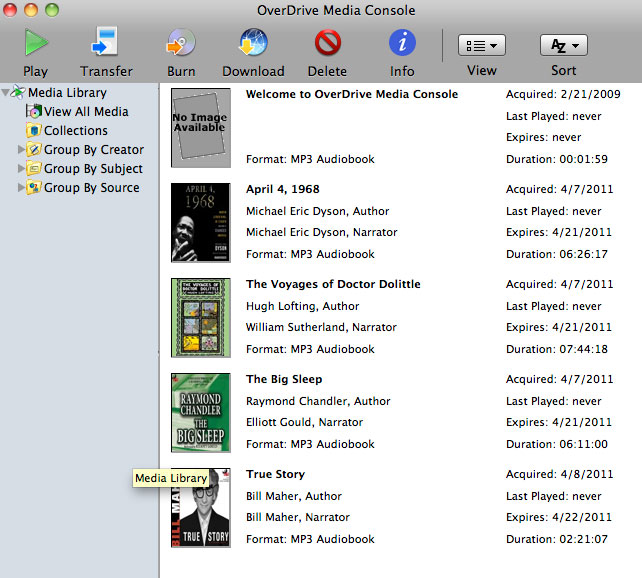This screenshot has height=578, width=642.
Task: Click the Burn to CD icon
Action: [181, 42]
